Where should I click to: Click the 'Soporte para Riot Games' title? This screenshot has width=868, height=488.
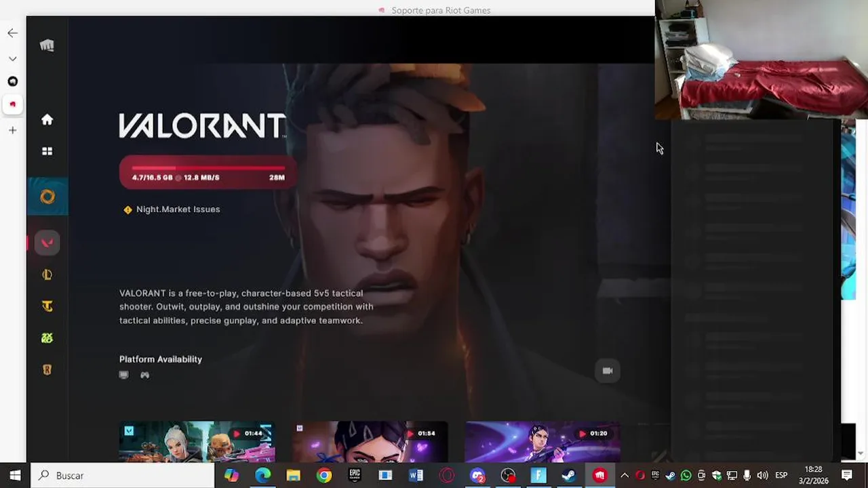click(441, 10)
